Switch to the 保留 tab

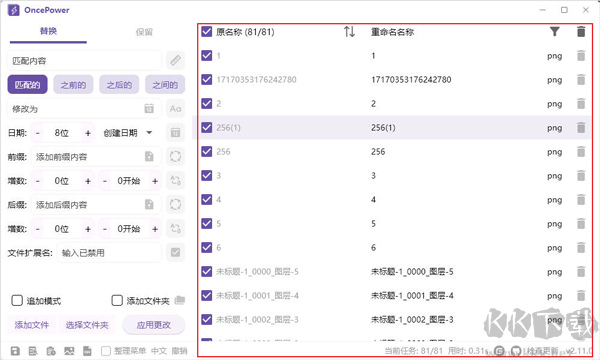[144, 32]
